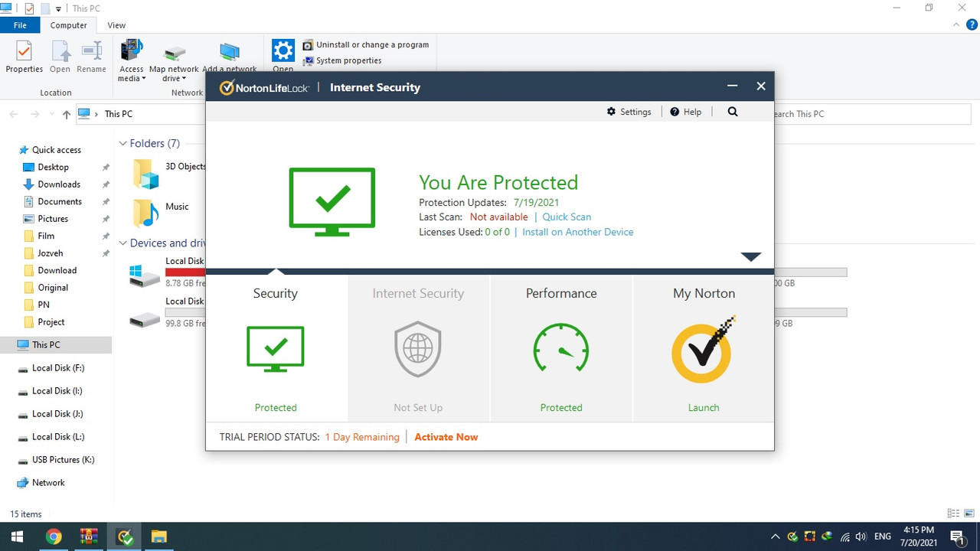This screenshot has width=980, height=551.
Task: Collapse the Devices and drives group
Action: pyautogui.click(x=122, y=243)
